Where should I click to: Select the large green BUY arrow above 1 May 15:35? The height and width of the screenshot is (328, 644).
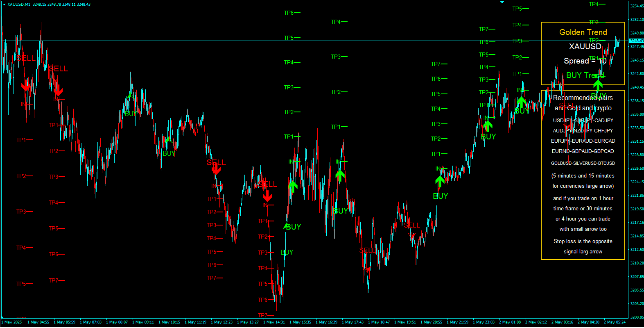pos(292,187)
